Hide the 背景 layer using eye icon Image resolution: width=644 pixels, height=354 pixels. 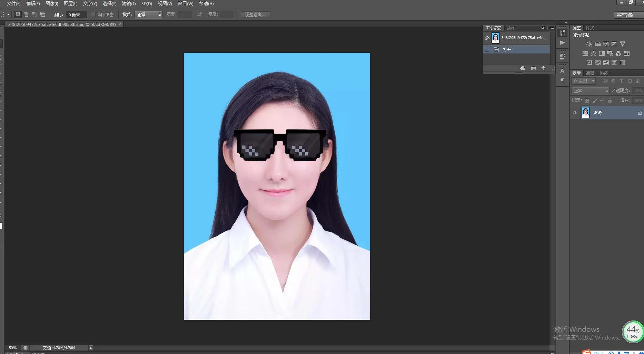pyautogui.click(x=575, y=113)
